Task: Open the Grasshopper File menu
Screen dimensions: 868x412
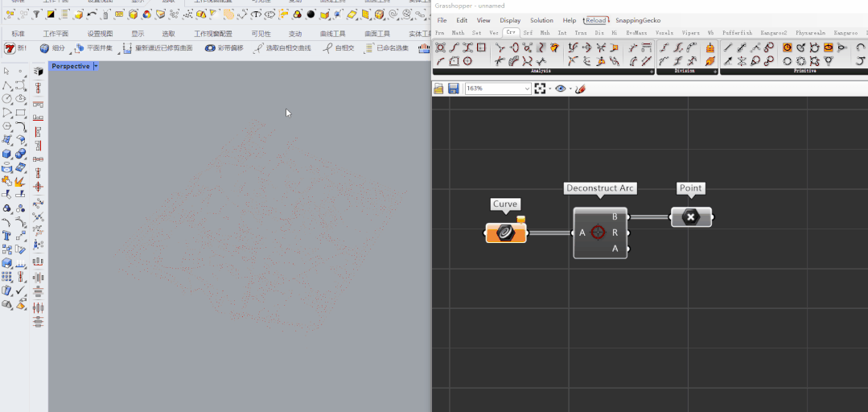Action: pos(442,20)
